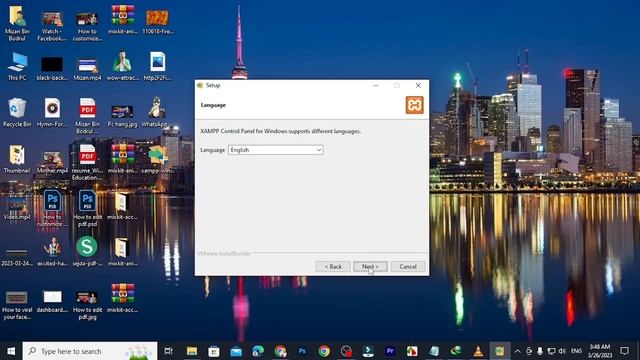Image resolution: width=640 pixels, height=360 pixels.
Task: Select the Mizan Bin Bodrul PDF file
Action: coord(87,116)
